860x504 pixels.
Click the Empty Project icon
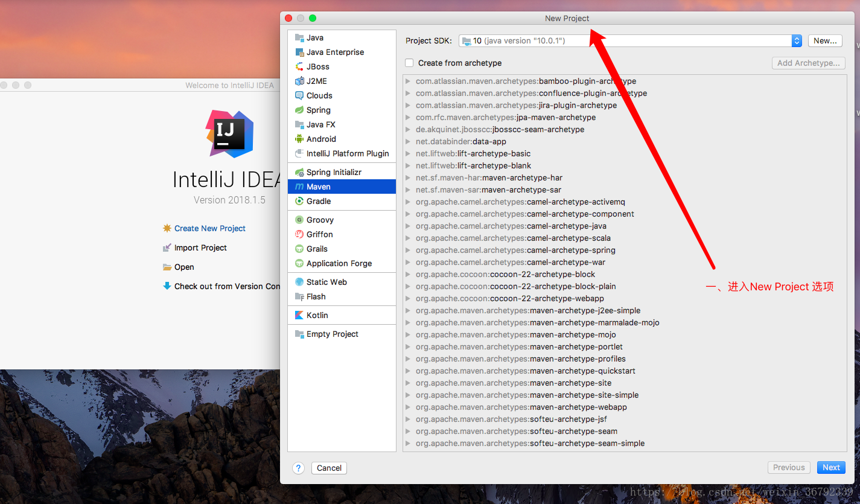click(299, 334)
